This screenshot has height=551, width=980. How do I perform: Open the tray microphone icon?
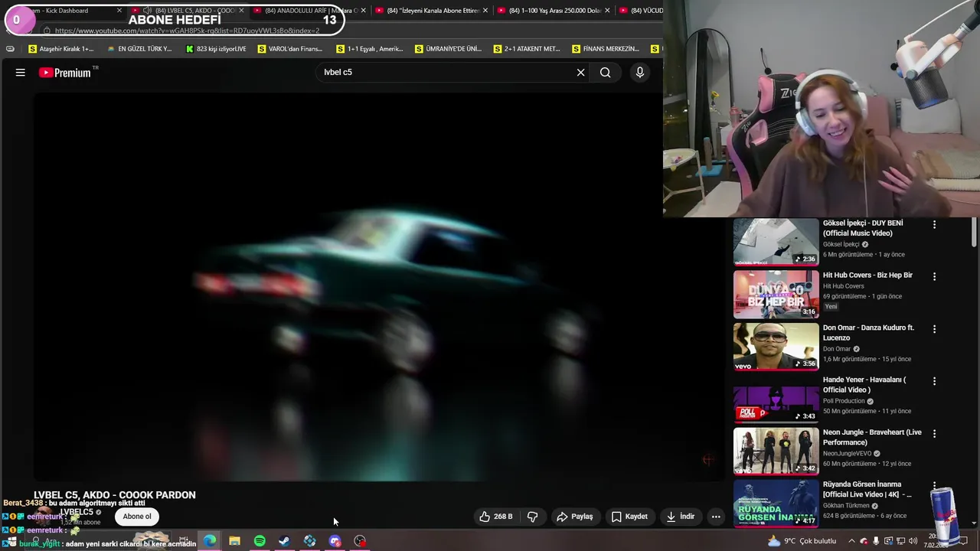coord(876,541)
